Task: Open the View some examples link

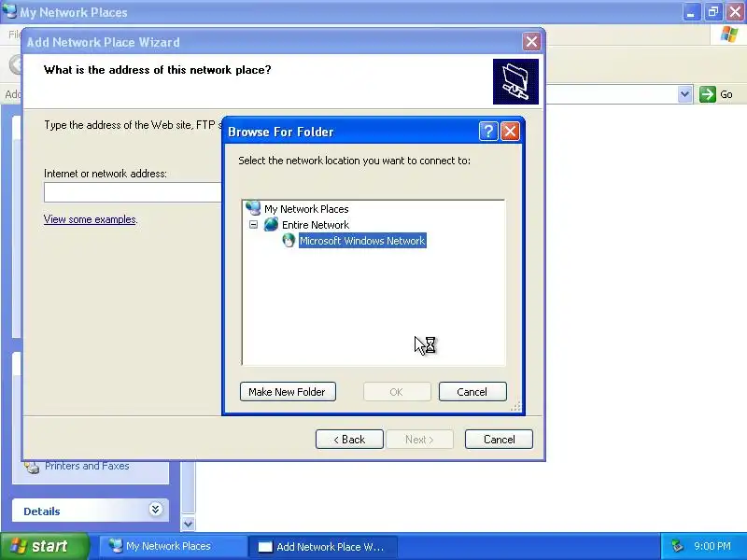Action: (90, 219)
